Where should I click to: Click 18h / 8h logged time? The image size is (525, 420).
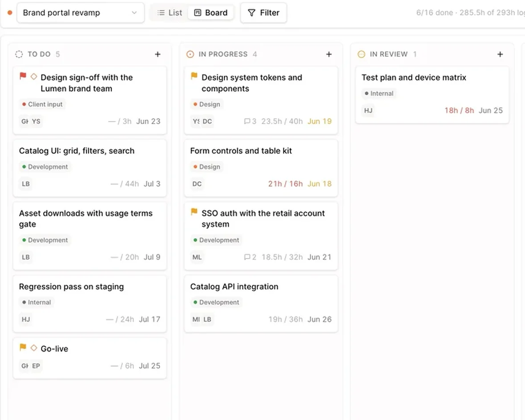[x=459, y=110]
